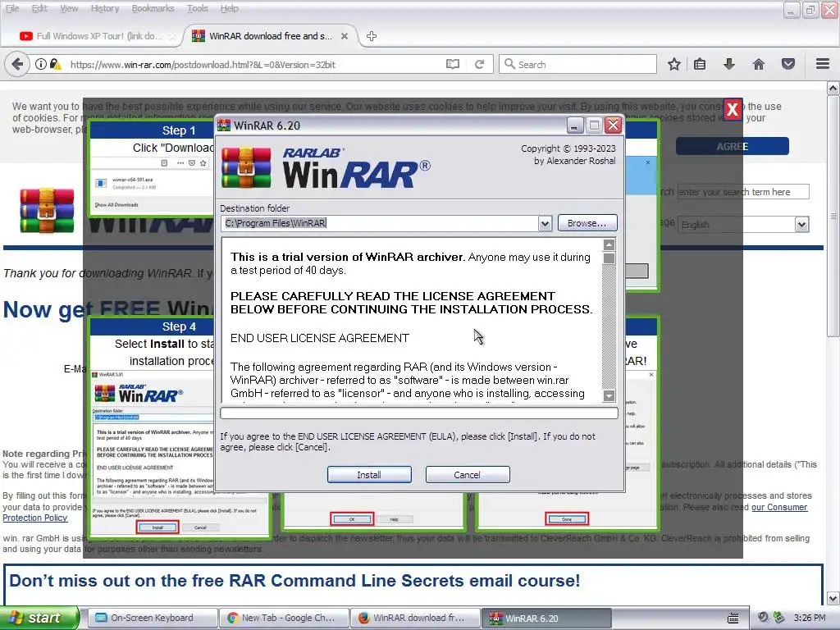Image resolution: width=840 pixels, height=630 pixels.
Task: Open the Firefox hamburger menu
Action: click(823, 64)
